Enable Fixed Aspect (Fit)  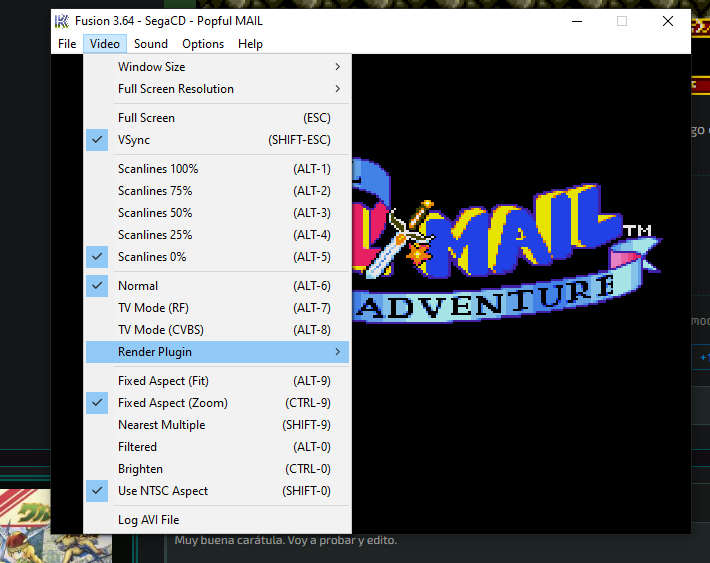tap(217, 381)
